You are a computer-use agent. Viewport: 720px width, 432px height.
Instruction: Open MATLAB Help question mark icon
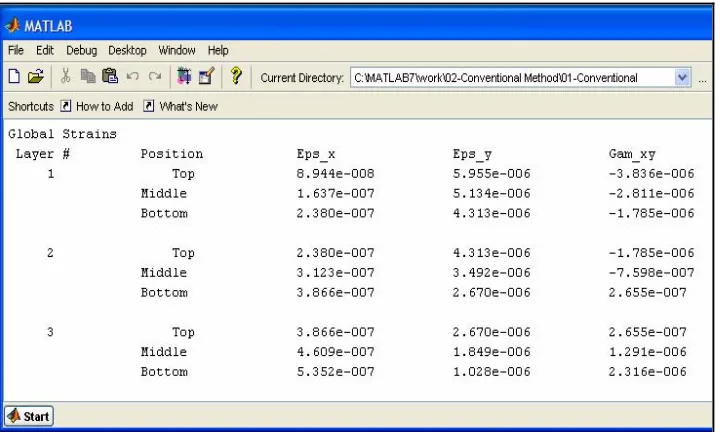(x=236, y=76)
